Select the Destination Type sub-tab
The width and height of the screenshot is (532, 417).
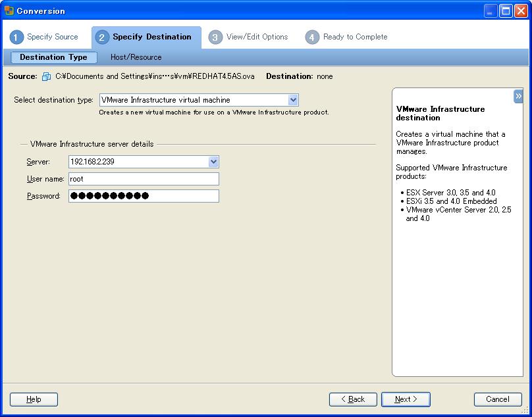pos(53,57)
